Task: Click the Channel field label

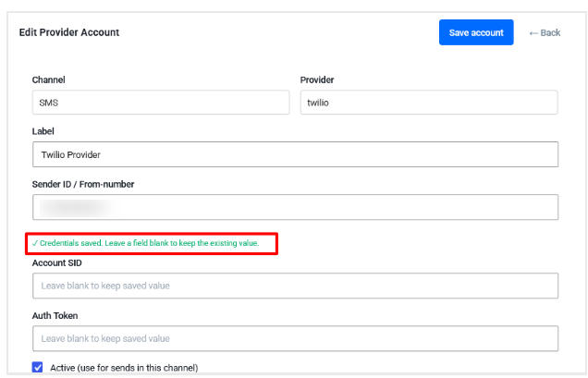Action: [48, 79]
